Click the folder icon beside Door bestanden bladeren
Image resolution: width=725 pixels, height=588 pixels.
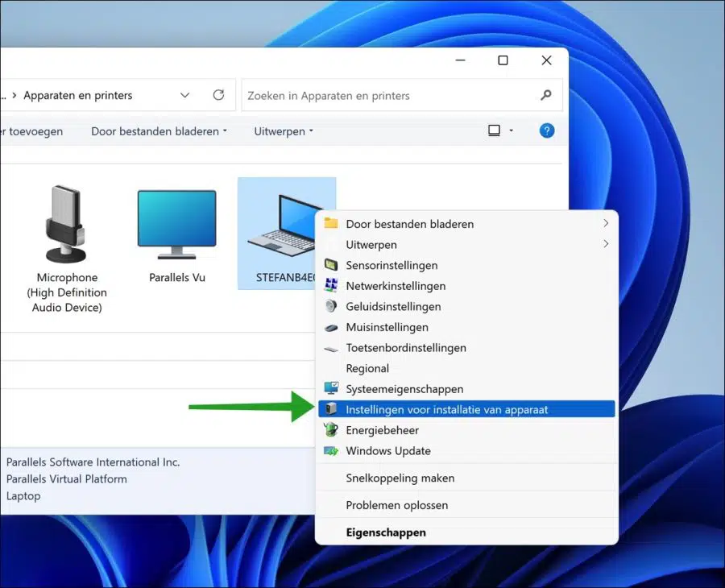click(x=330, y=223)
